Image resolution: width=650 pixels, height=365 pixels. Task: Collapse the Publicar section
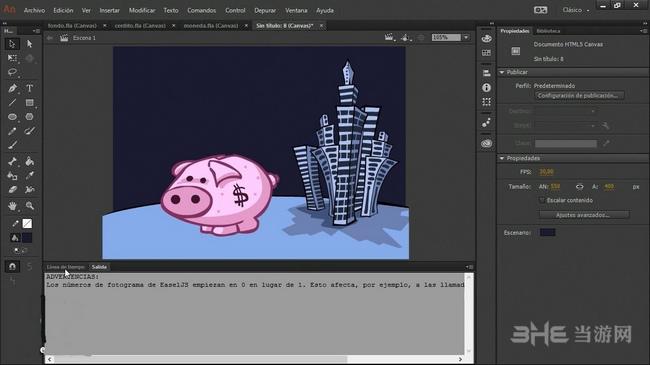pyautogui.click(x=502, y=72)
